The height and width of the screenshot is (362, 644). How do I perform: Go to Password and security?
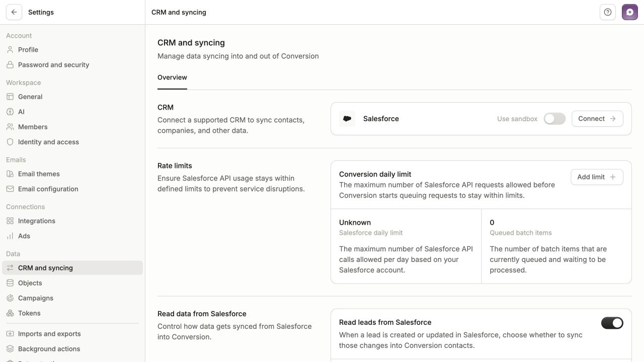click(72, 65)
